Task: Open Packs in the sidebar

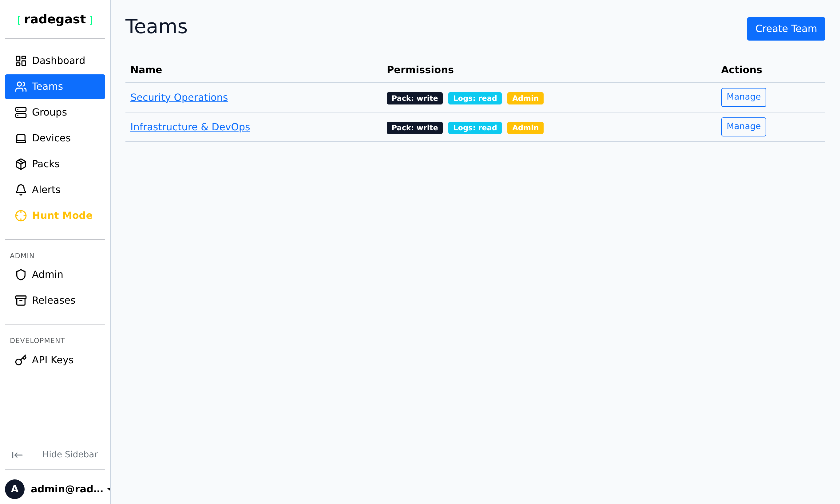Action: [55, 164]
